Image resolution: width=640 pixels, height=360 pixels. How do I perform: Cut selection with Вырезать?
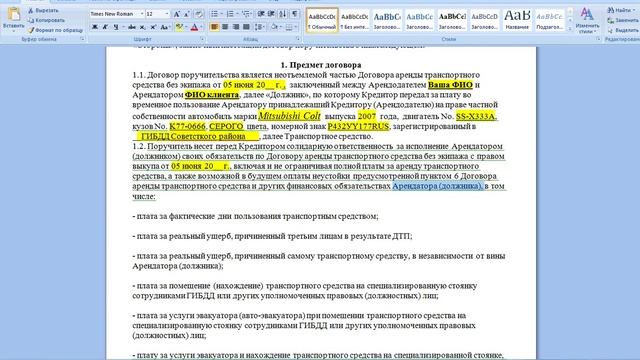click(x=43, y=10)
